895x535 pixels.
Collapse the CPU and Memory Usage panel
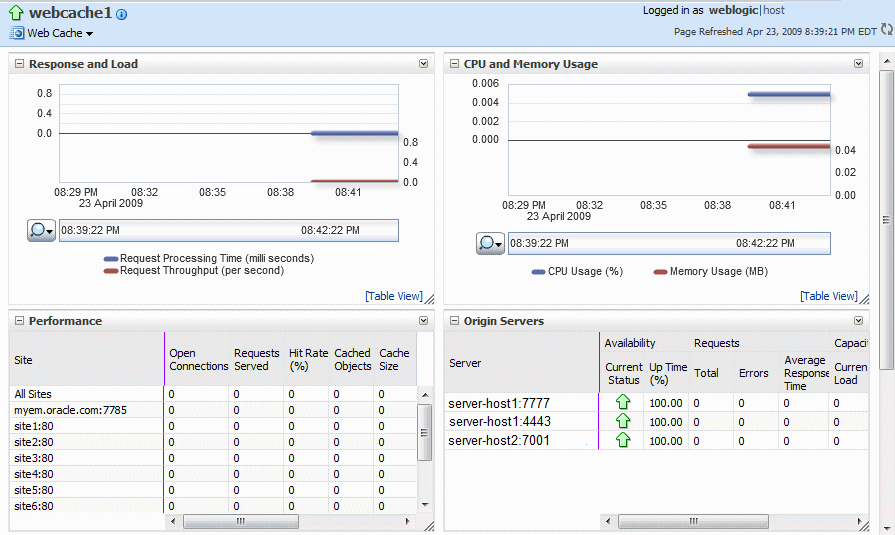click(x=454, y=64)
